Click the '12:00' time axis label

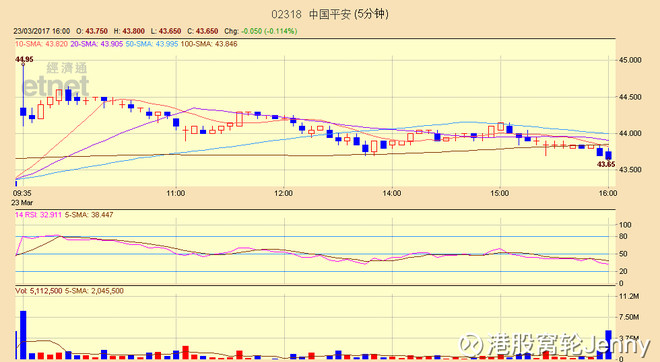click(x=283, y=193)
